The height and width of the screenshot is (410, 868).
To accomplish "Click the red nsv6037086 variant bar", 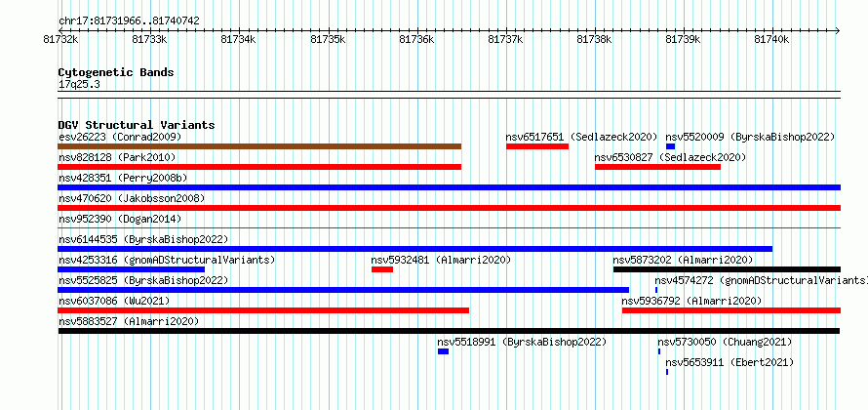I will 263,310.
